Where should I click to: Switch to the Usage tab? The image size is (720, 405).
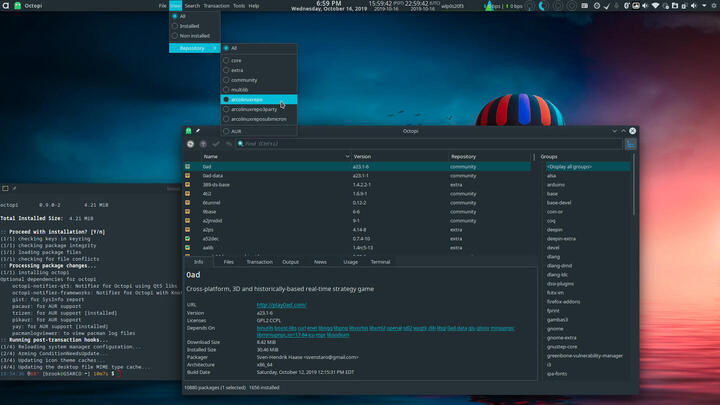(350, 262)
